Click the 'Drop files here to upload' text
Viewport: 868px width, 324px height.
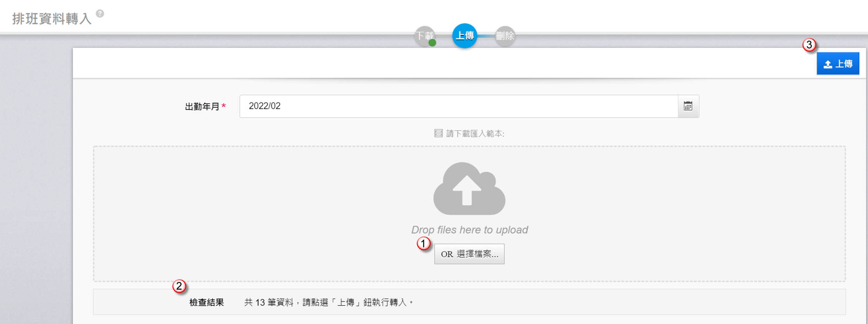(469, 230)
